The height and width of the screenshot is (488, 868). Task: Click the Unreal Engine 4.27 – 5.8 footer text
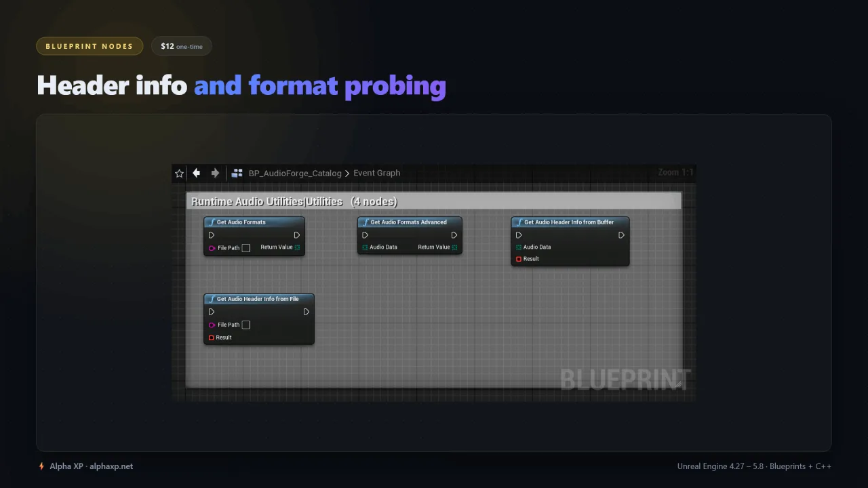click(x=754, y=466)
